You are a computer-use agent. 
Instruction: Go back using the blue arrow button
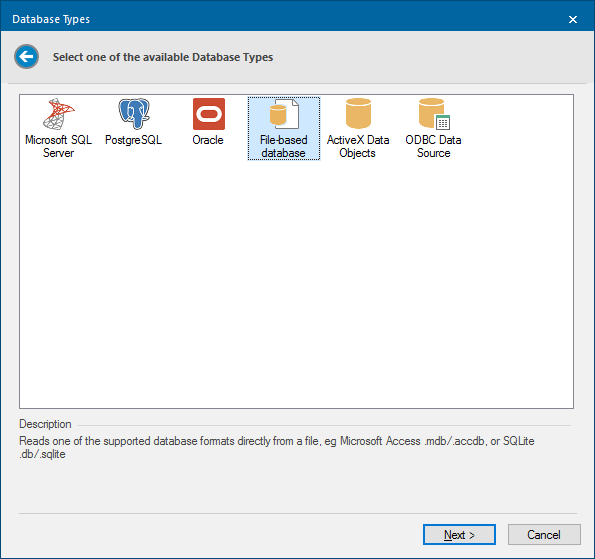coord(27,57)
